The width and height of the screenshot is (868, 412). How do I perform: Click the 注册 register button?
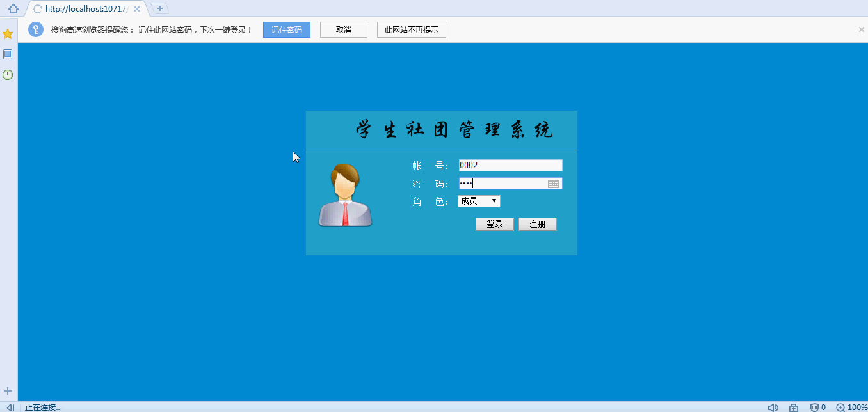coord(538,224)
